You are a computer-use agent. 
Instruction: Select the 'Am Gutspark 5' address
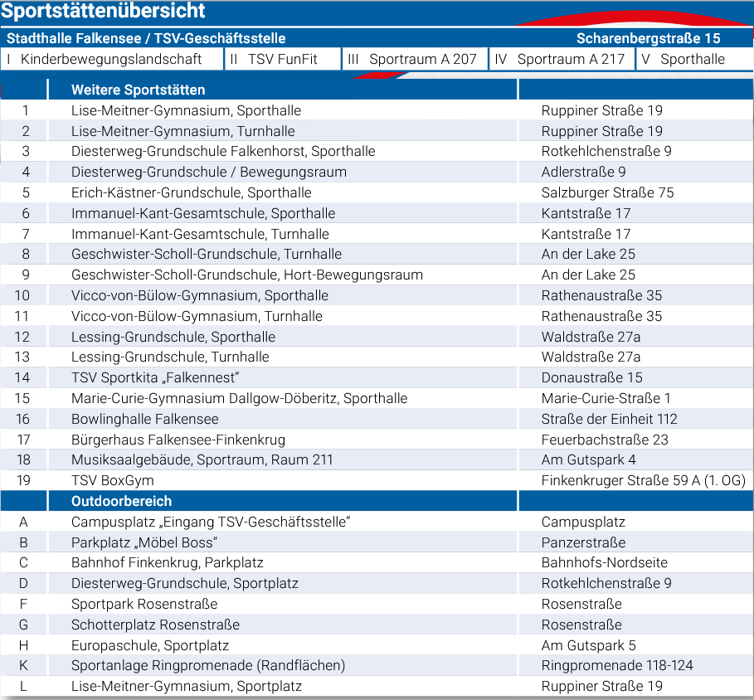click(x=589, y=645)
